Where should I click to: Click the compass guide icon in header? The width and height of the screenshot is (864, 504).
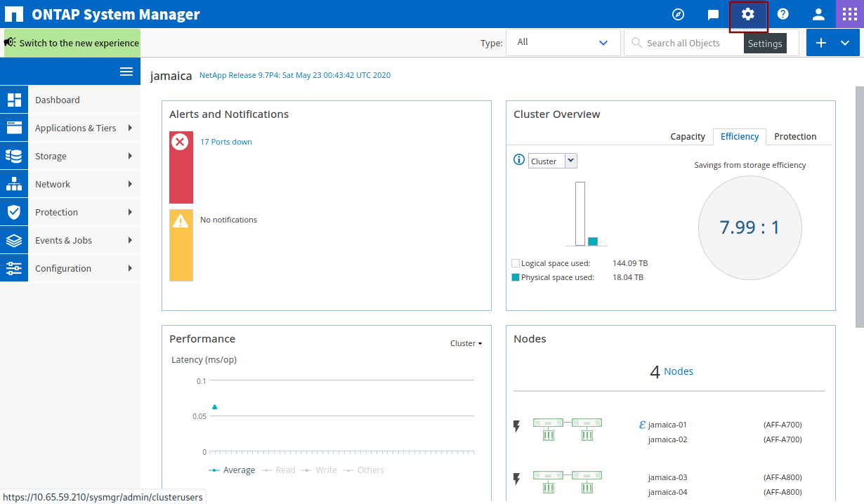pos(678,15)
